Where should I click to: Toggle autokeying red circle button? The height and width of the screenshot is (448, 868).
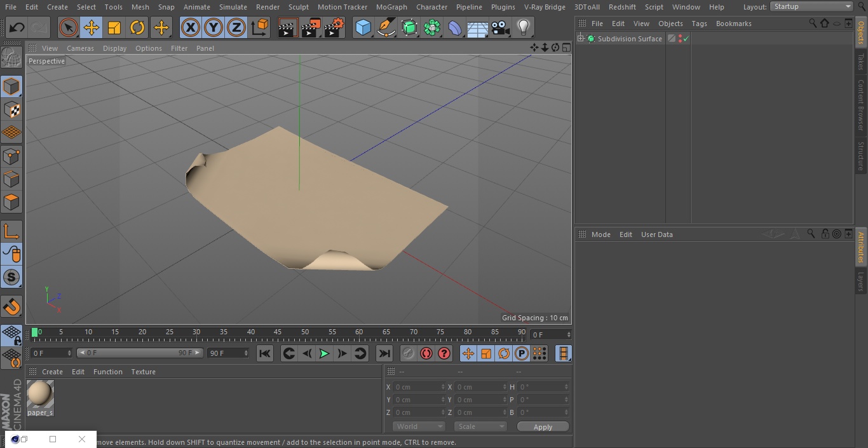point(426,353)
